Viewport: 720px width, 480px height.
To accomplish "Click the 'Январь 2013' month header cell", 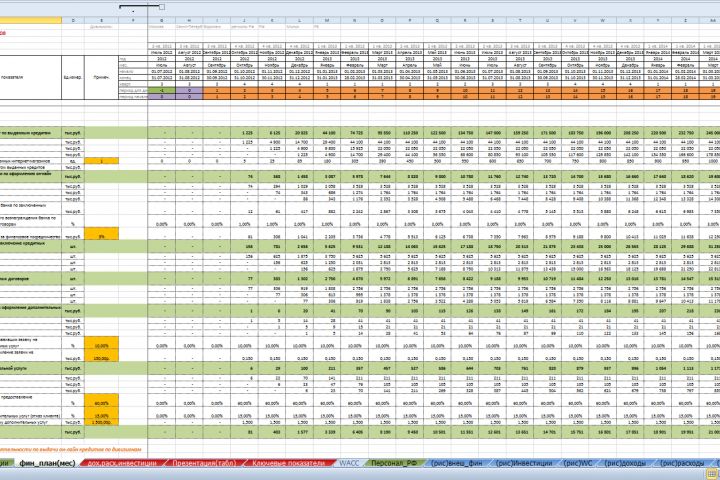I will tap(327, 53).
